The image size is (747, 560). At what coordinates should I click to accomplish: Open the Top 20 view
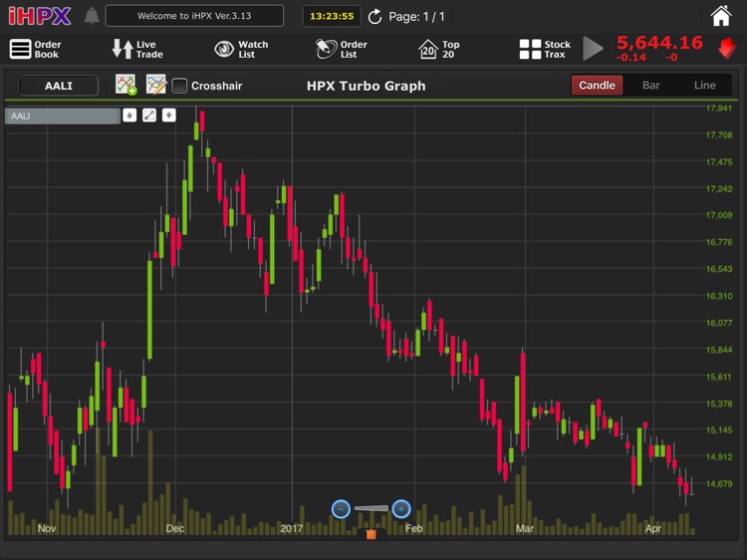click(x=439, y=49)
